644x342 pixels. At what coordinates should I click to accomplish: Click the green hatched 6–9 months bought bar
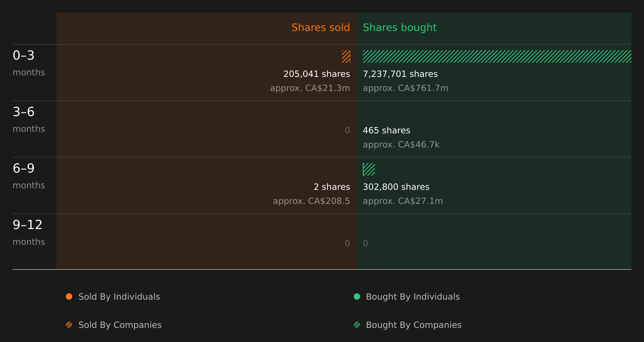click(369, 169)
